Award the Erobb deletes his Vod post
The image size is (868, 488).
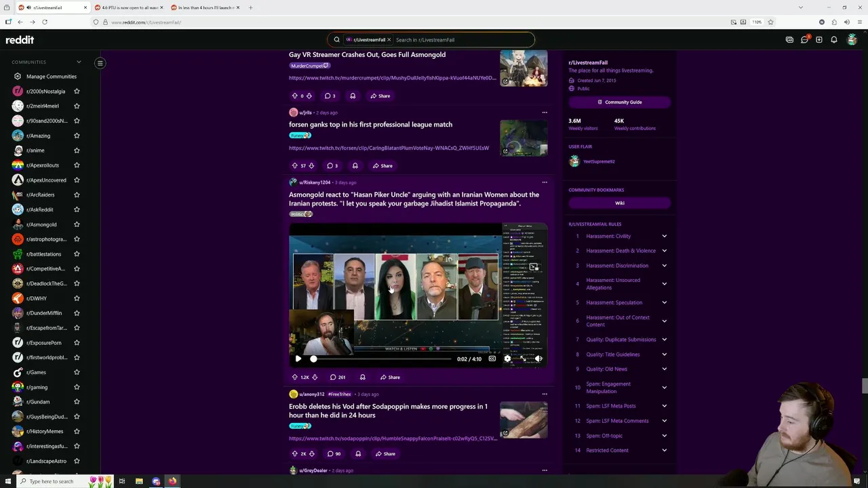click(x=358, y=453)
